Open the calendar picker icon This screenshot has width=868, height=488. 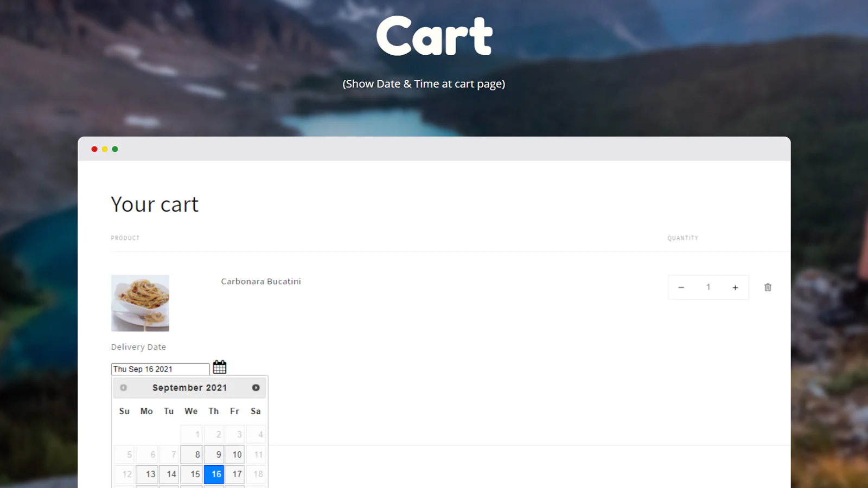(x=219, y=367)
